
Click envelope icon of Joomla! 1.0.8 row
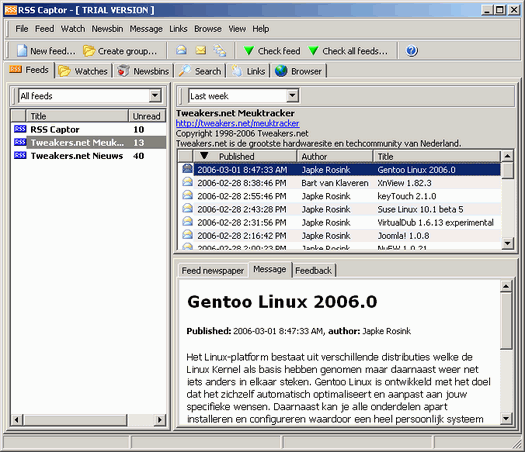(188, 235)
